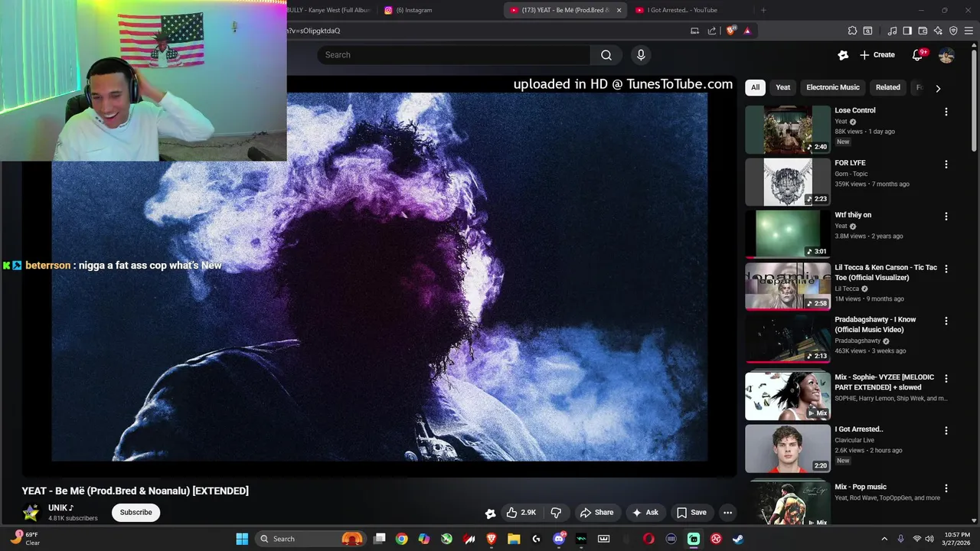
Task: Like the video showing 2.9K likes
Action: (521, 513)
